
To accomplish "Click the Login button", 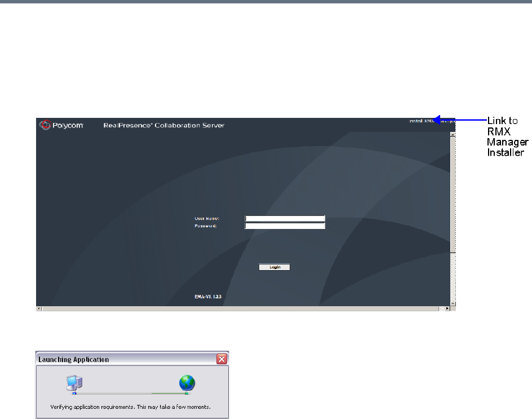I will 274,267.
